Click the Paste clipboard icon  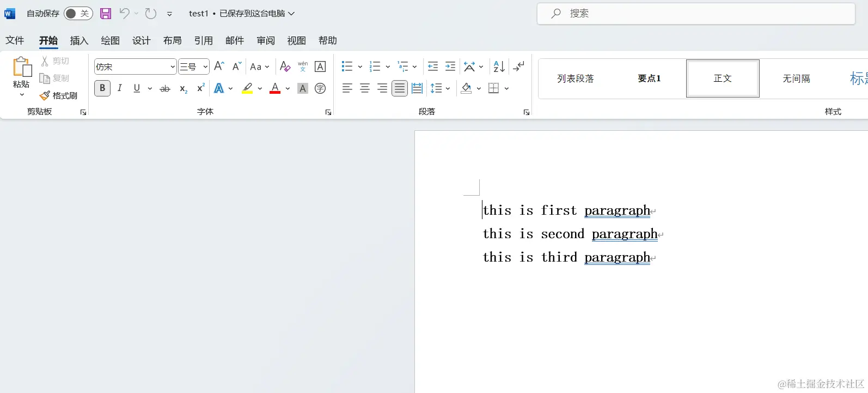tap(22, 67)
